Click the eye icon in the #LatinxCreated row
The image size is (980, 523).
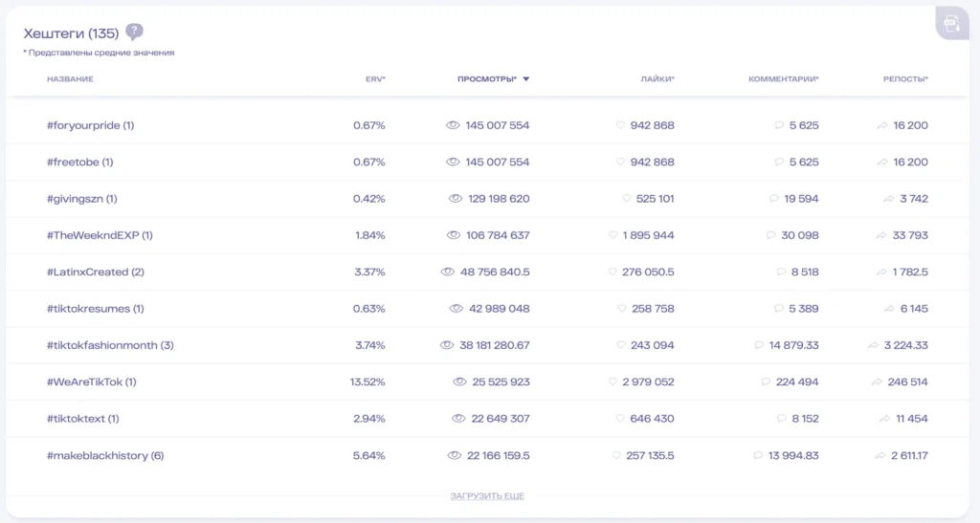tap(448, 272)
